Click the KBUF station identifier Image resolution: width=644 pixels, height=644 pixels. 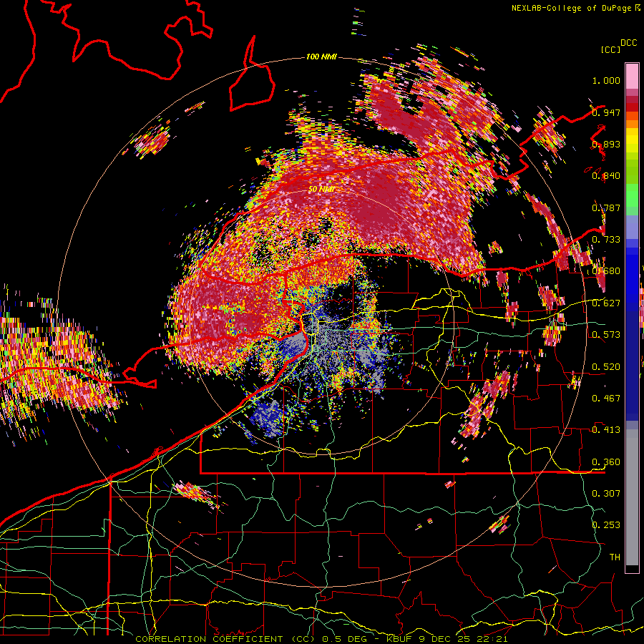401,639
